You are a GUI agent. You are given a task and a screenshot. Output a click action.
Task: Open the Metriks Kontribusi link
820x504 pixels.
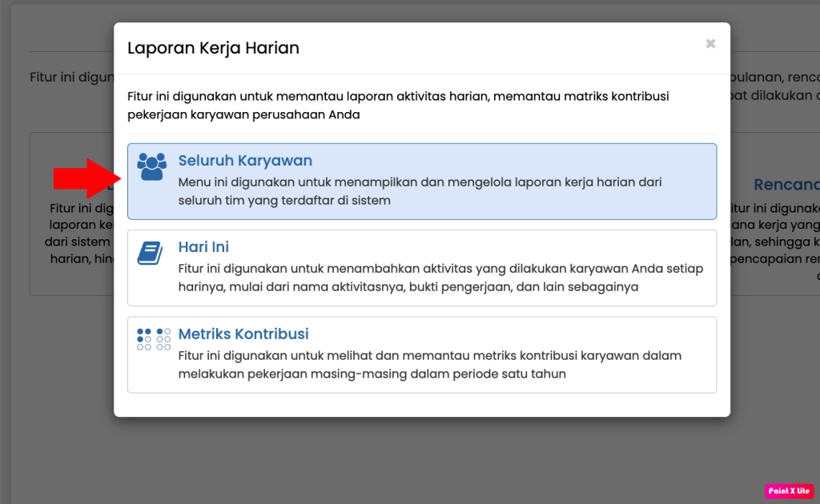(243, 334)
